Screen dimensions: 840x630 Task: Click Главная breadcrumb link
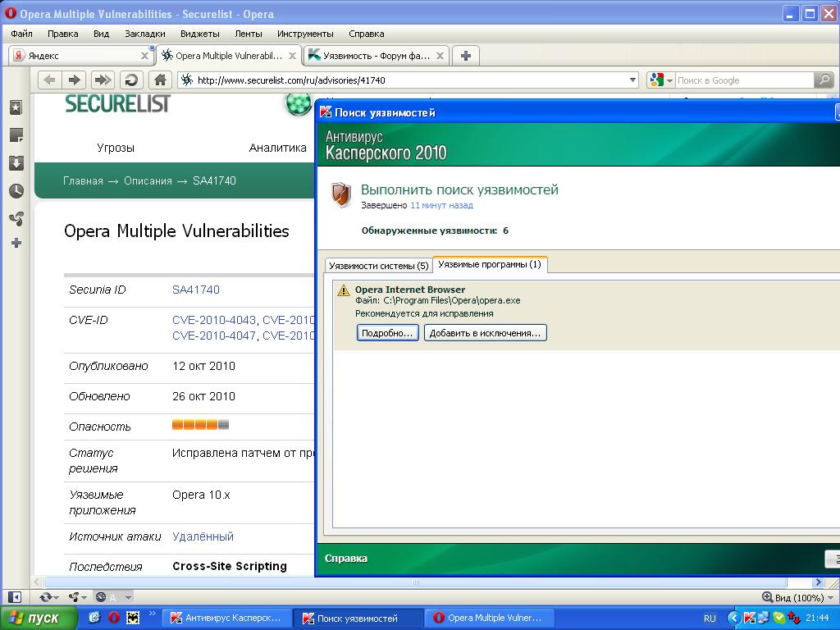pos(83,180)
